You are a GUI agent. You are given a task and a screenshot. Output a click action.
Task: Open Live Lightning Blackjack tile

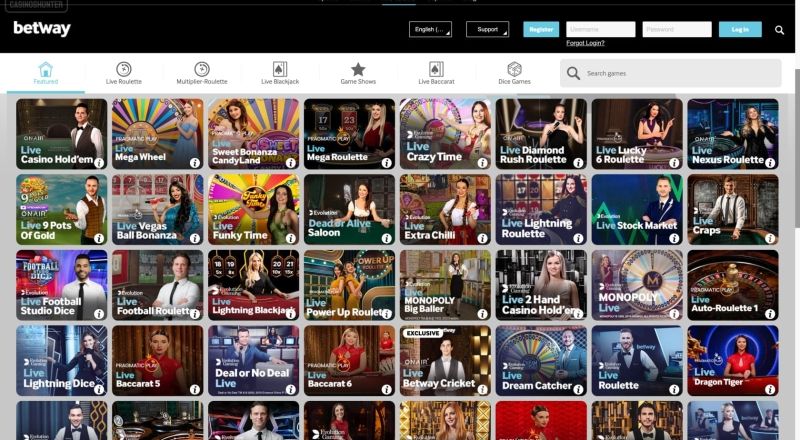pyautogui.click(x=254, y=285)
